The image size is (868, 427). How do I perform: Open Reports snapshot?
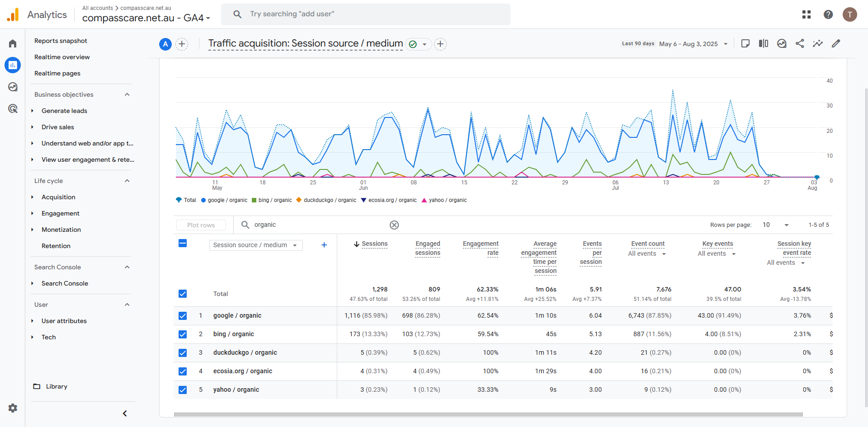point(61,41)
